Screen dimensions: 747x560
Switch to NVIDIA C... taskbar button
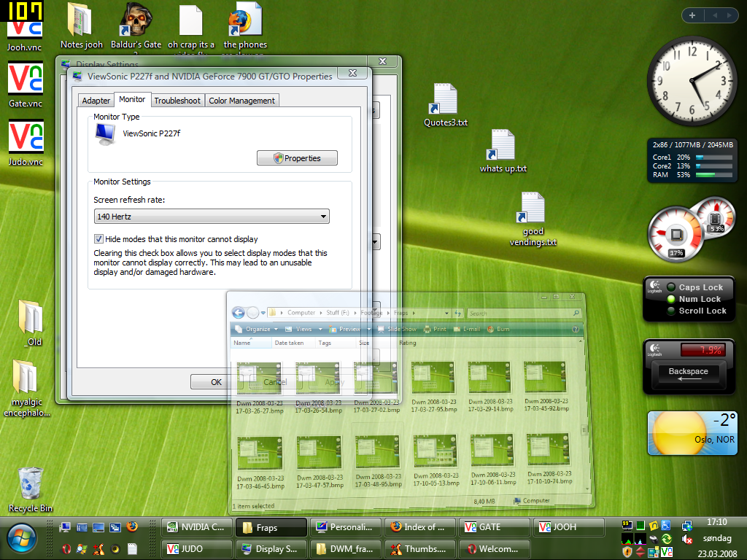coord(197,527)
